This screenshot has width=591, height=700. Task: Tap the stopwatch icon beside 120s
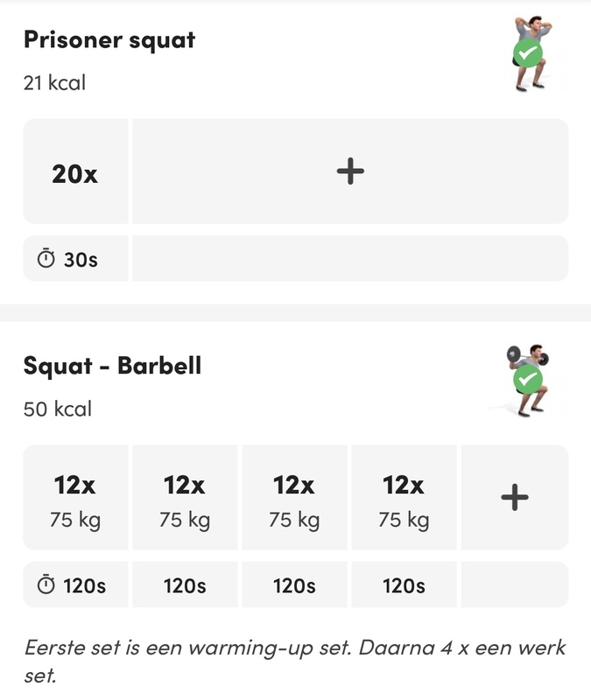coord(46,584)
